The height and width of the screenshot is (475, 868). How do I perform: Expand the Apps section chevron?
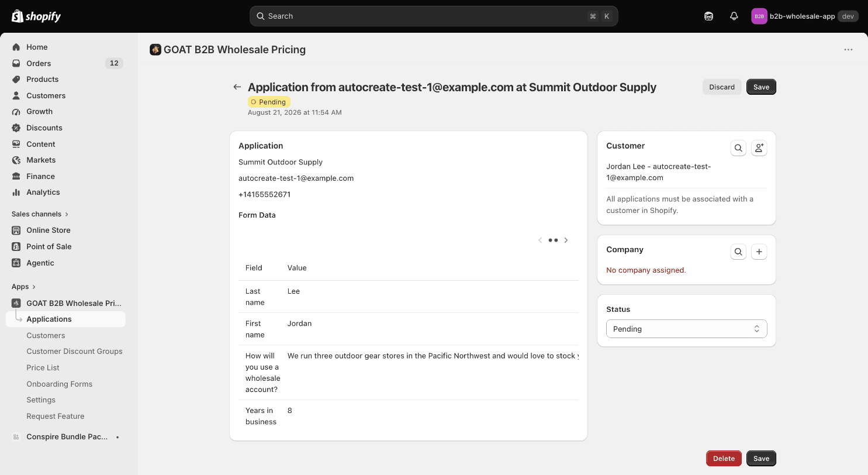click(34, 287)
